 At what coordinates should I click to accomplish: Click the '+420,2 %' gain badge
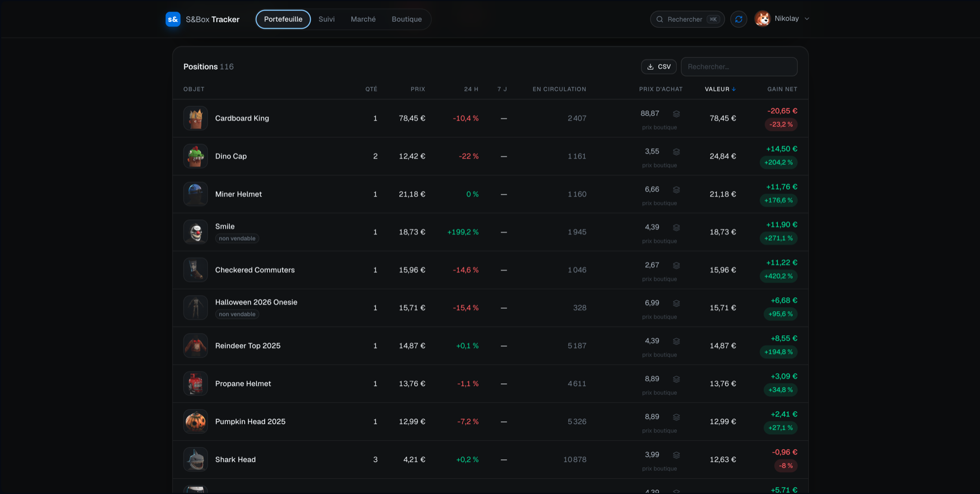point(779,276)
